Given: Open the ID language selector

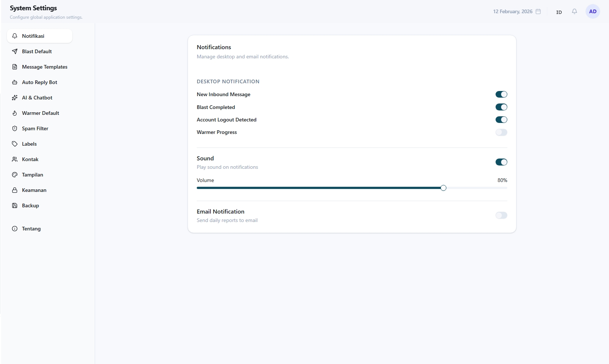Looking at the screenshot, I should tap(559, 12).
